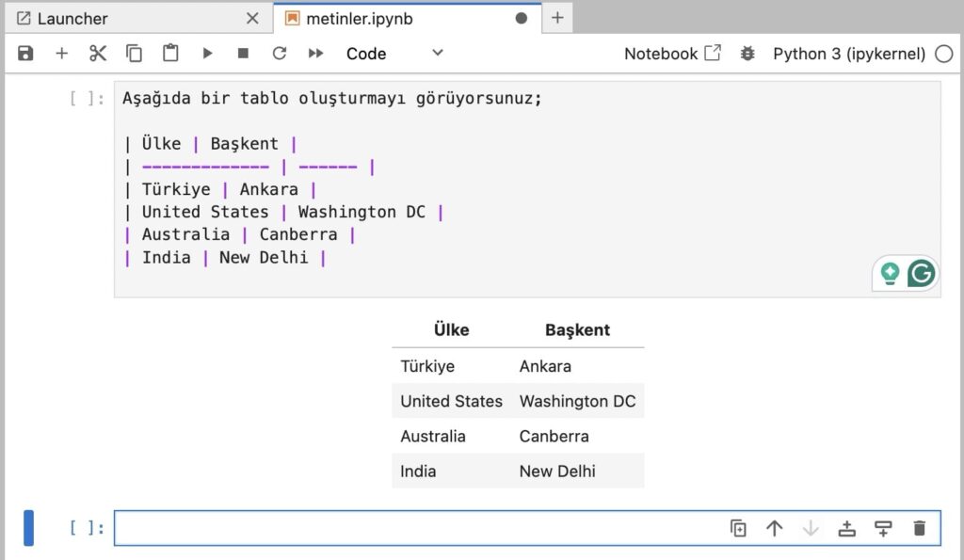Copy the selected cell
Image resolution: width=964 pixels, height=560 pixels.
[134, 54]
